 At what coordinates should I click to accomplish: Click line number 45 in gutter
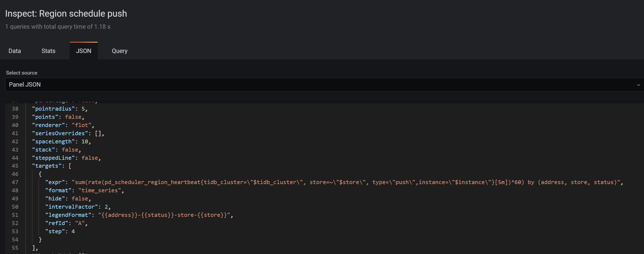tap(15, 166)
